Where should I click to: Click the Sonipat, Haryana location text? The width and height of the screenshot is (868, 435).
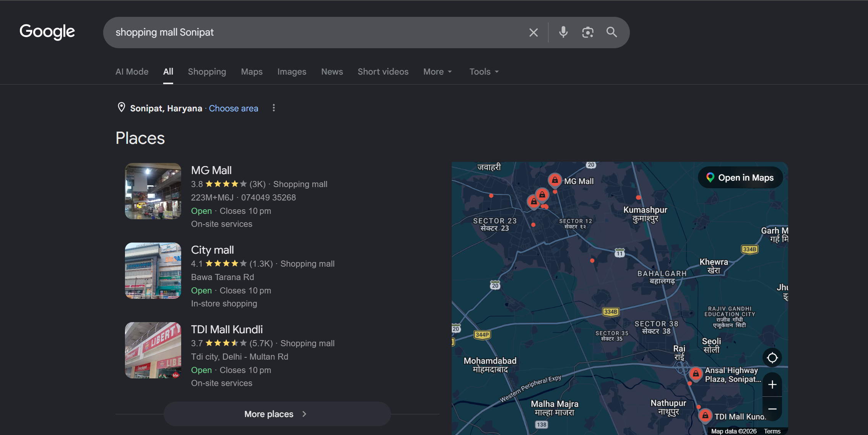166,108
